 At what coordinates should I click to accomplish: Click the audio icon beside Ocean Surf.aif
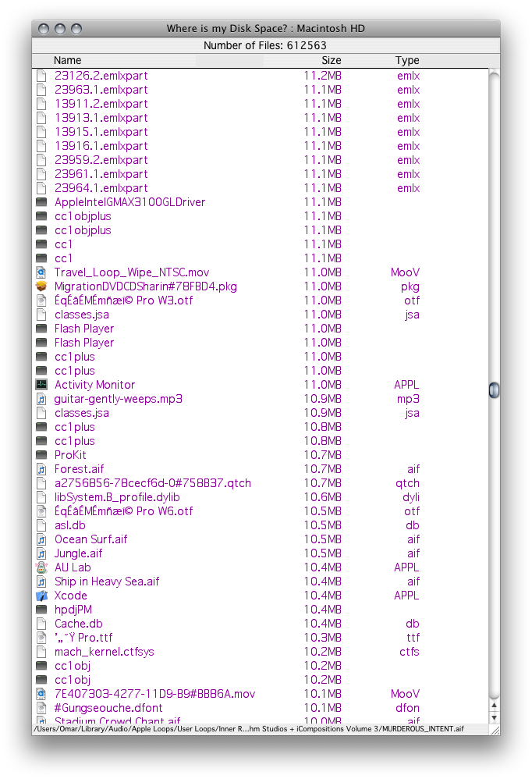pyautogui.click(x=41, y=539)
